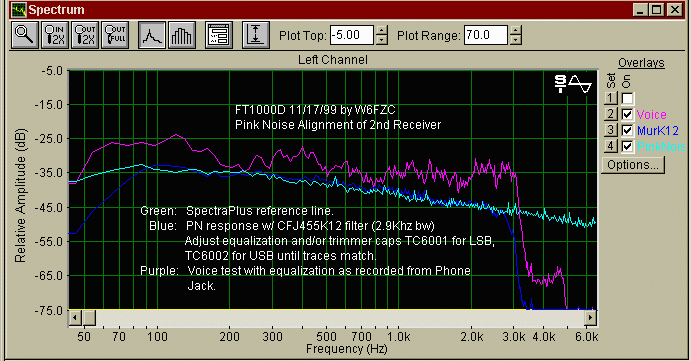Maximize the Spectrum window
This screenshot has width=691, height=361.
tap(657, 10)
